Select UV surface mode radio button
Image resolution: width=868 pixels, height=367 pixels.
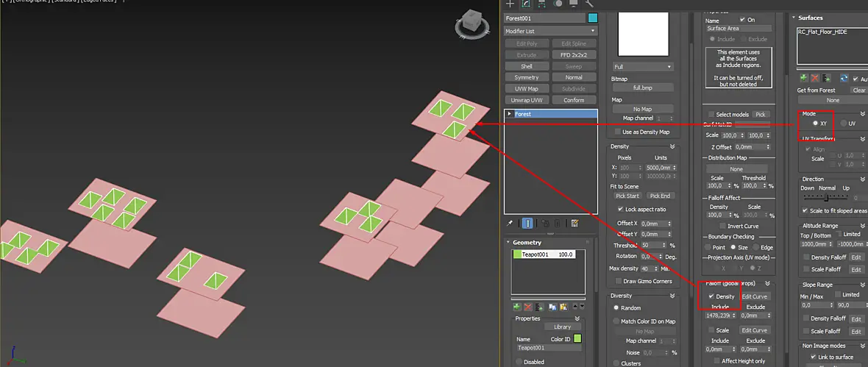click(x=844, y=124)
